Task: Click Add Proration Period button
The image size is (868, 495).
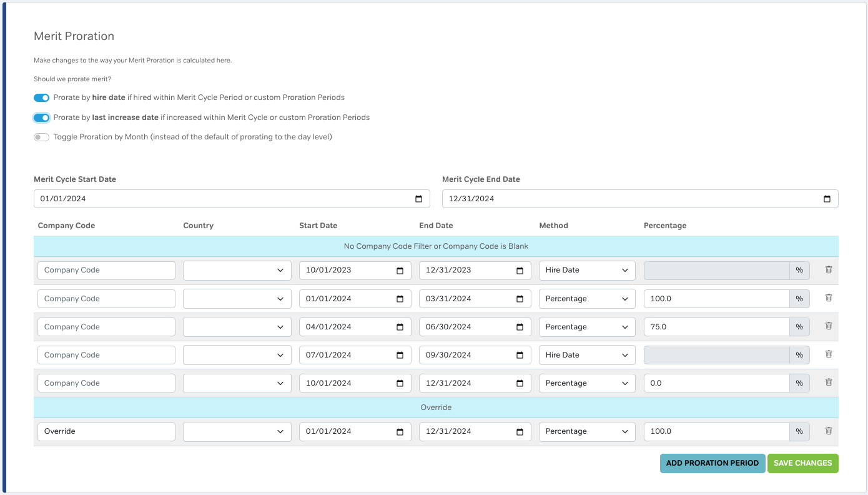Action: point(712,463)
